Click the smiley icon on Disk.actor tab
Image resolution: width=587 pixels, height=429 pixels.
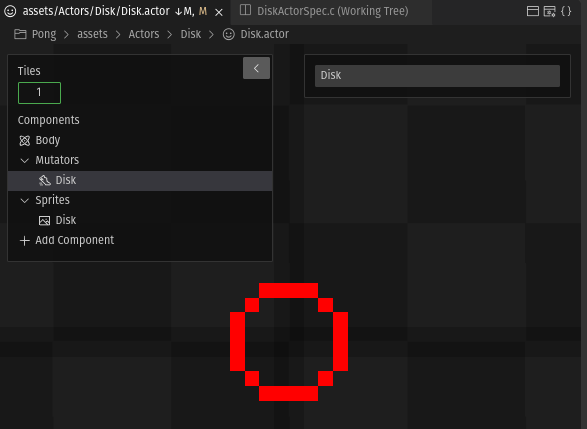(x=10, y=11)
